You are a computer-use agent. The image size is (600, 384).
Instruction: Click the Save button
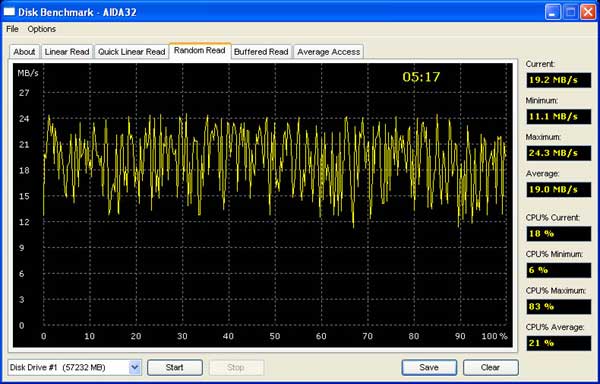[429, 368]
